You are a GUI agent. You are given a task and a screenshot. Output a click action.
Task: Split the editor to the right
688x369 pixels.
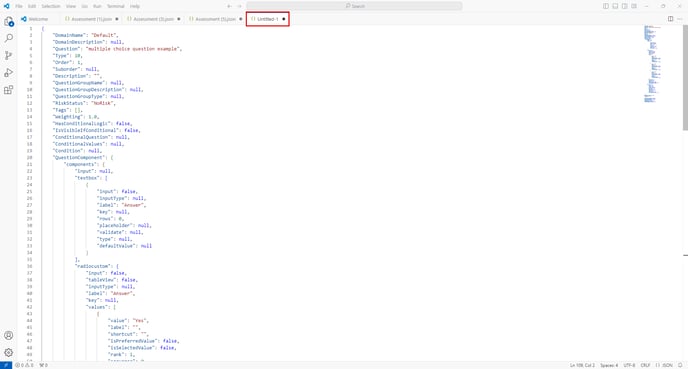click(670, 19)
